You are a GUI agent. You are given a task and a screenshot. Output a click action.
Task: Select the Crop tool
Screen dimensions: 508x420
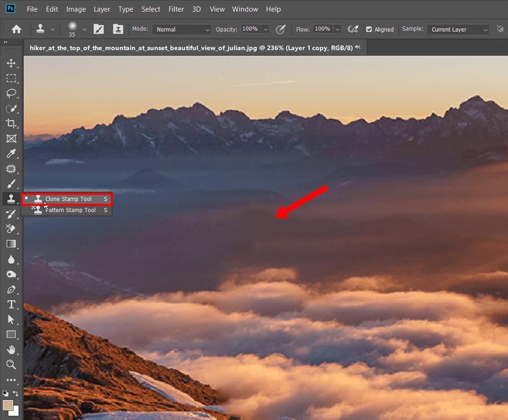click(11, 123)
